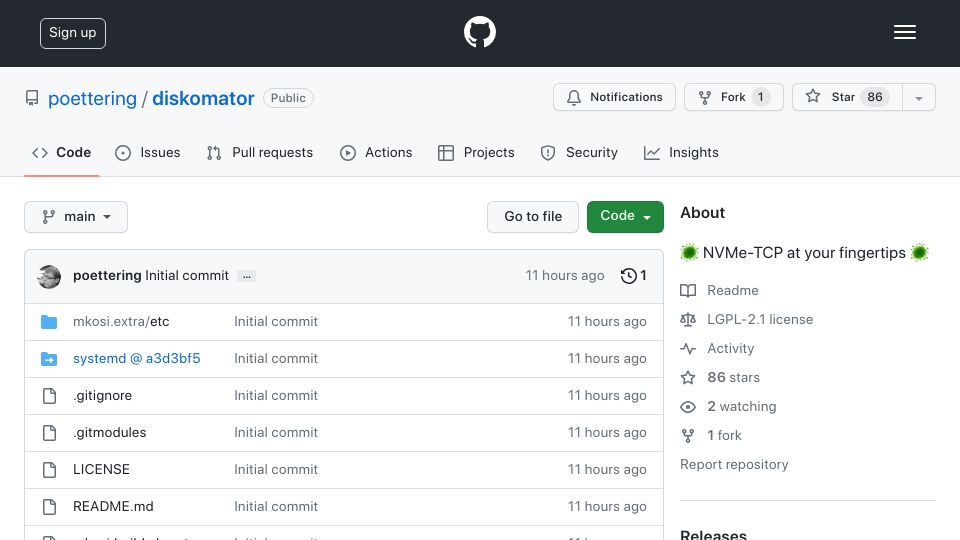Open the diskomator repository link
This screenshot has width=960, height=540.
[203, 98]
